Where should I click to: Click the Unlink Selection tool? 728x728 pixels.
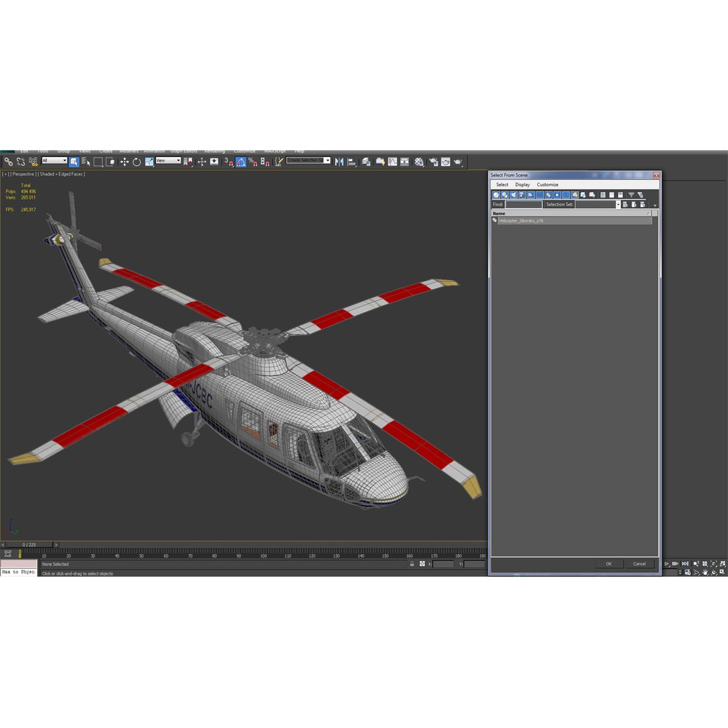click(x=21, y=162)
